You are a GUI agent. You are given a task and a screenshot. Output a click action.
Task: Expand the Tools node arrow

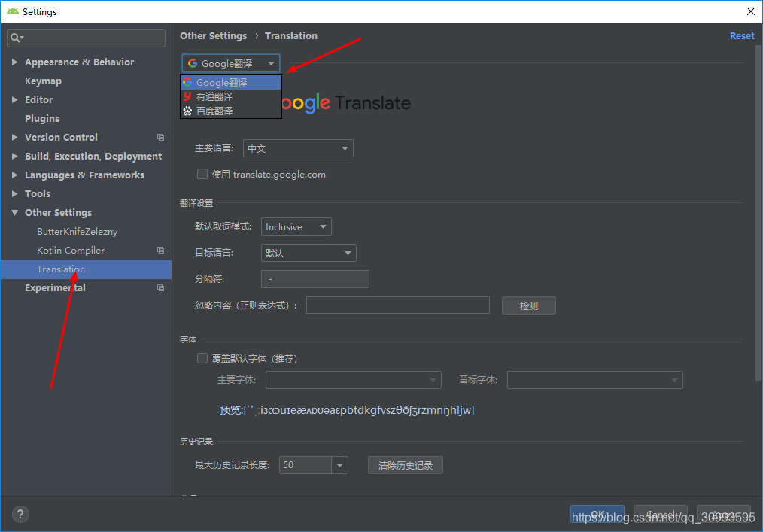(x=14, y=193)
